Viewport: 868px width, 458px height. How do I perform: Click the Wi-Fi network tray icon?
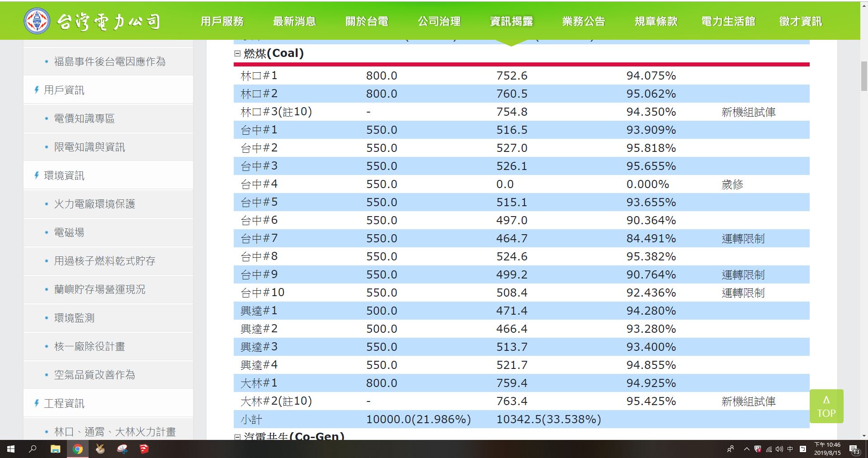coord(769,449)
